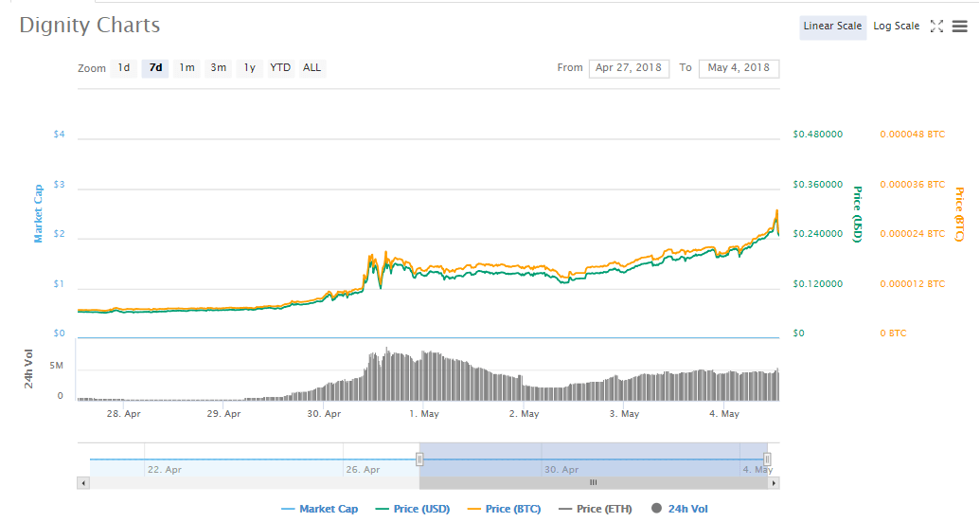Choose the YTD zoom option
Image resolution: width=980 pixels, height=522 pixels.
tap(280, 68)
